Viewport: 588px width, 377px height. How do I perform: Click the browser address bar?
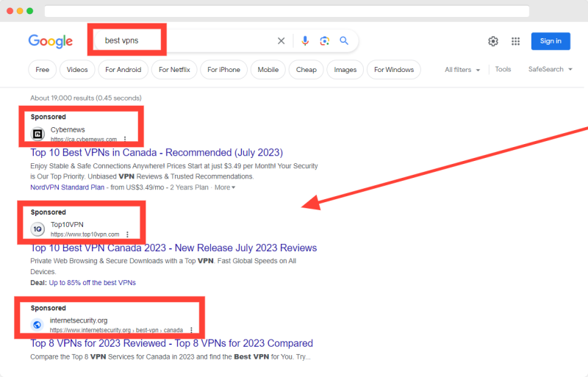pyautogui.click(x=287, y=11)
